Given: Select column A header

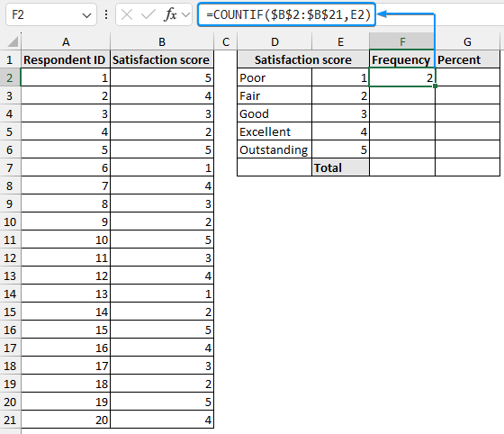Looking at the screenshot, I should coord(66,41).
